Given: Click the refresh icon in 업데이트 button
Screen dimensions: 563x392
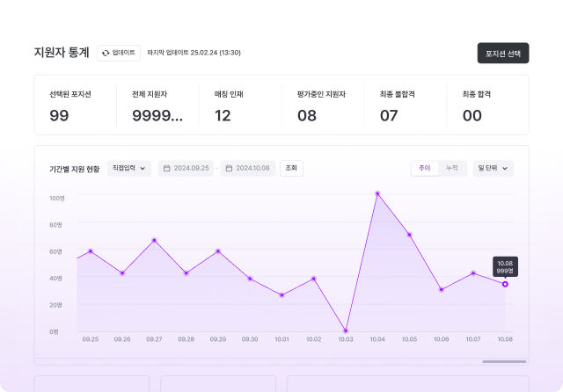Looking at the screenshot, I should (106, 53).
